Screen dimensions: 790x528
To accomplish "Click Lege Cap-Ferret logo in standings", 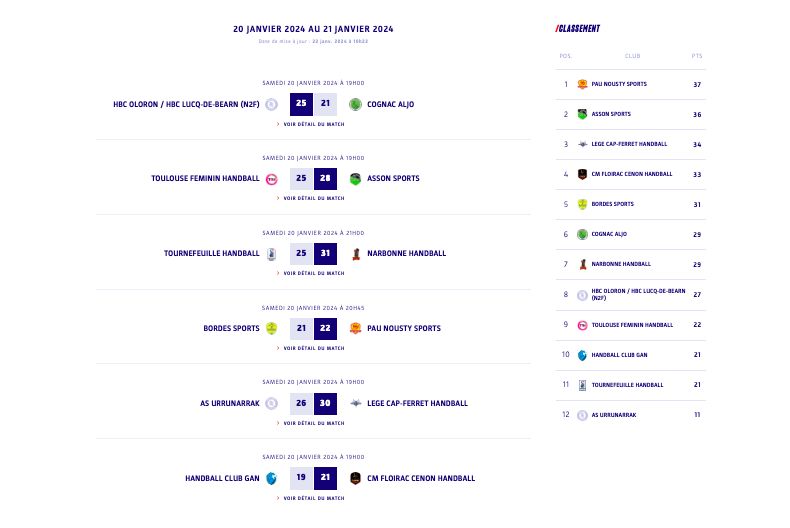I will pyautogui.click(x=582, y=144).
